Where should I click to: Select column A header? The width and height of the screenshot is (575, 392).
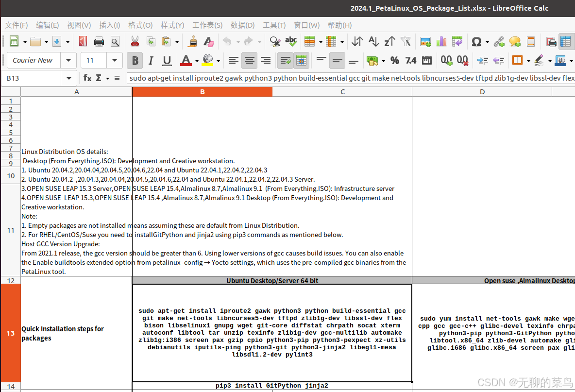76,92
